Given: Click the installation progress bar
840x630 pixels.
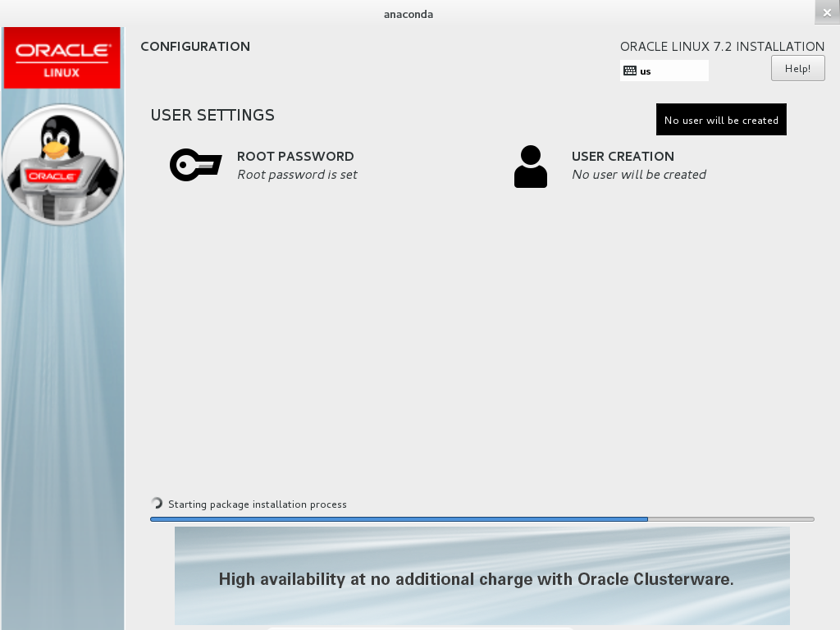Looking at the screenshot, I should pos(482,519).
